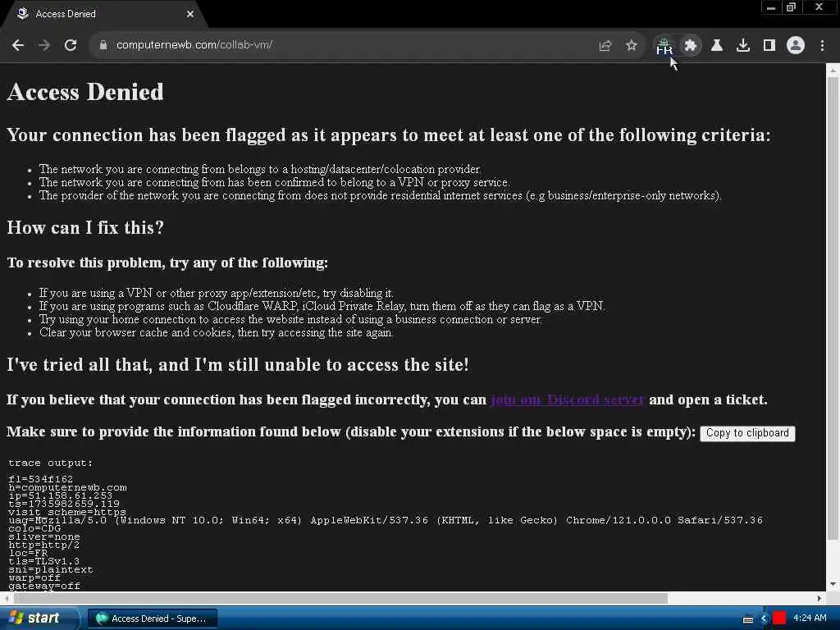Viewport: 840px width, 630px height.
Task: Open the Chrome three-dot menu
Action: click(x=822, y=46)
